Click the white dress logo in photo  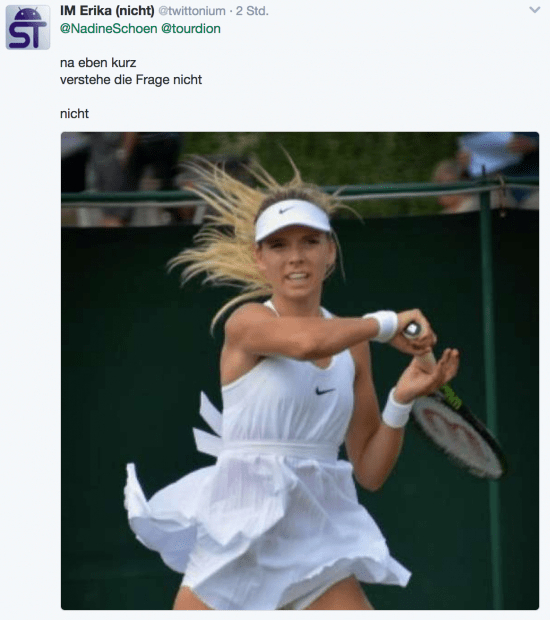pos(325,391)
